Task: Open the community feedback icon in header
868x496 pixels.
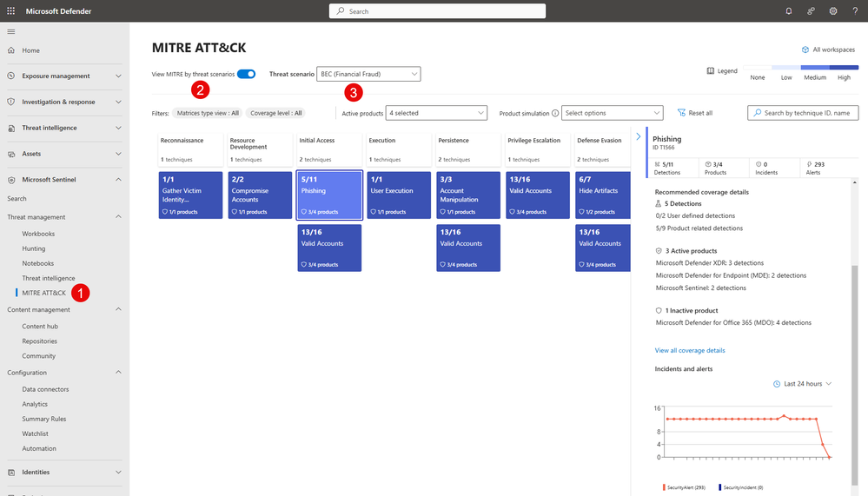Action: click(811, 11)
